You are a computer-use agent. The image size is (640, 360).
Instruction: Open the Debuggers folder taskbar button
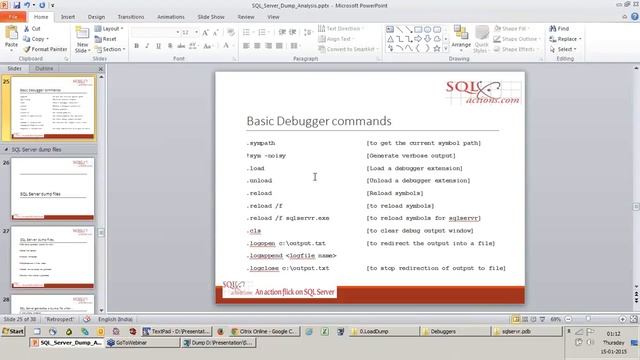pyautogui.click(x=455, y=331)
